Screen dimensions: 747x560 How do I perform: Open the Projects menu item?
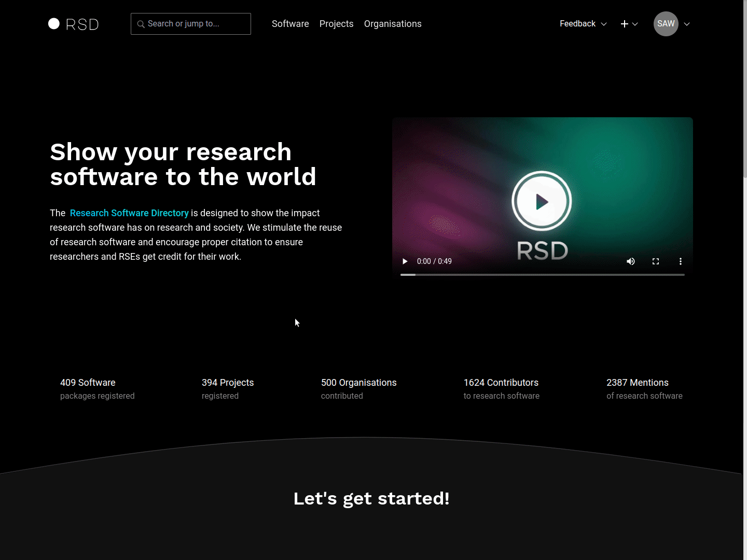pos(336,24)
